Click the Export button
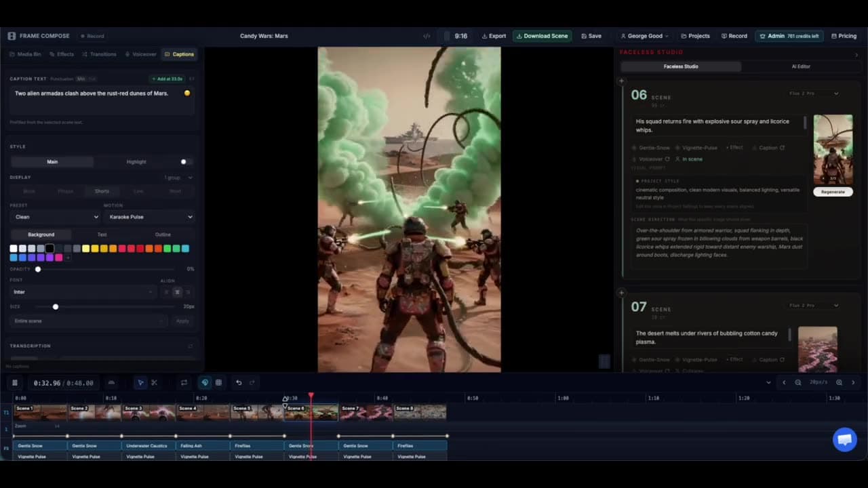The image size is (868, 488). pyautogui.click(x=494, y=36)
